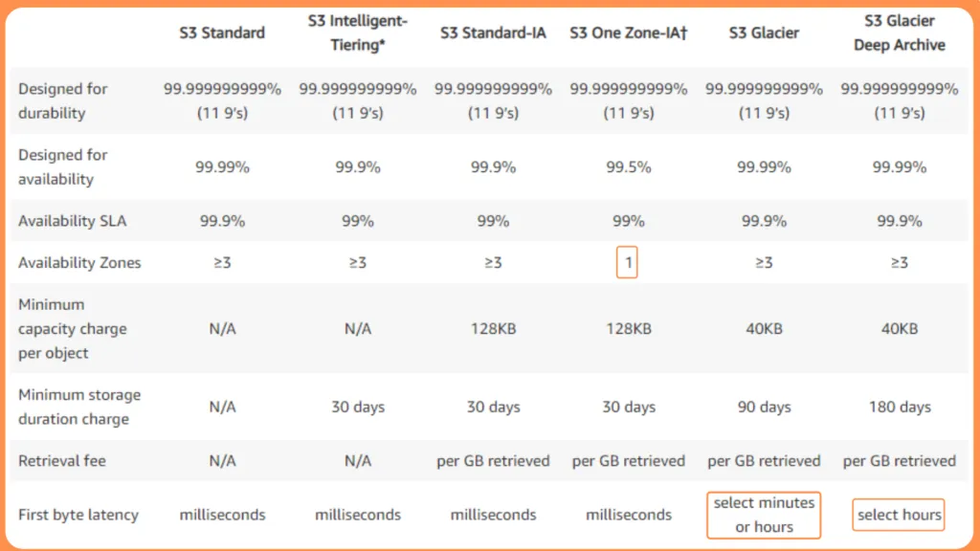
Task: Select 'Minimum storage duration charge' label
Action: click(79, 407)
